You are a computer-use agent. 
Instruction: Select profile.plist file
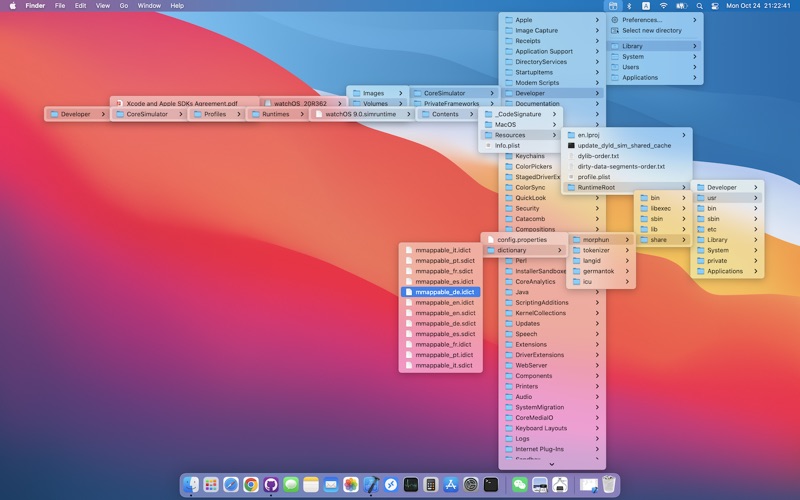tap(627, 177)
